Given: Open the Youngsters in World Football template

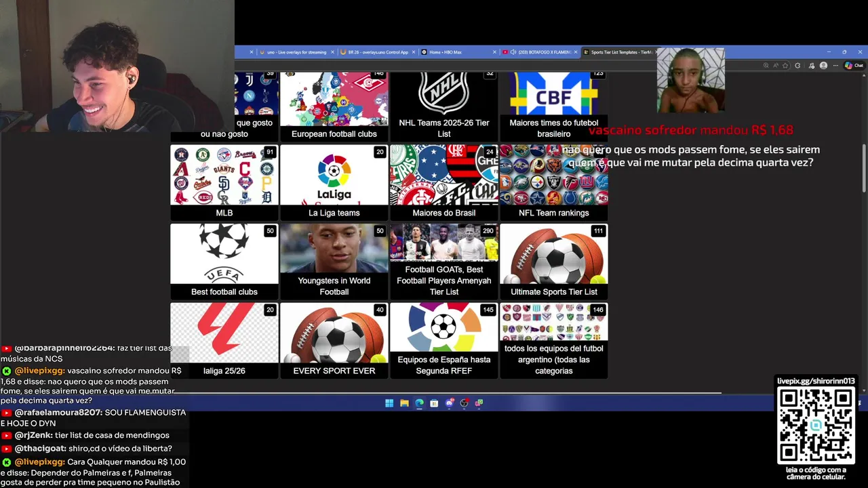Looking at the screenshot, I should (334, 262).
